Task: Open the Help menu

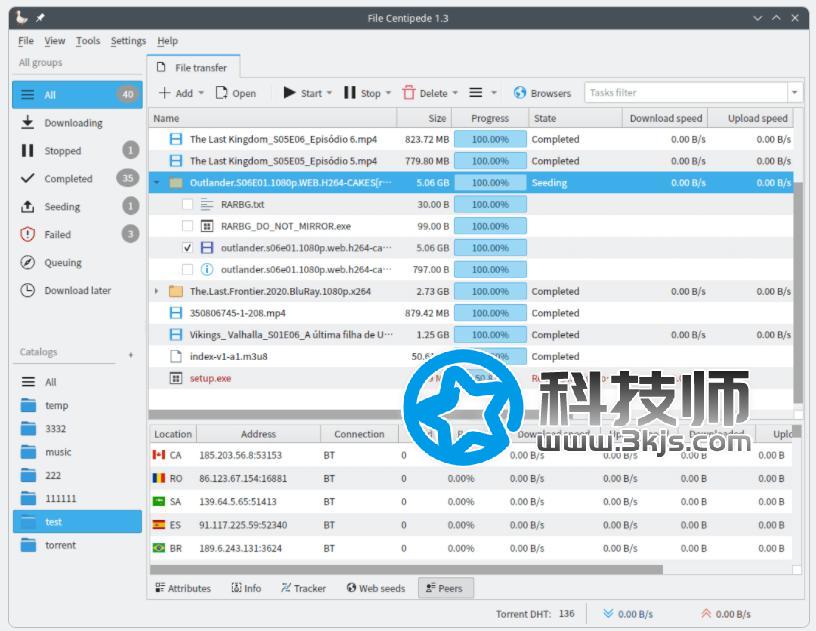Action: [x=168, y=41]
